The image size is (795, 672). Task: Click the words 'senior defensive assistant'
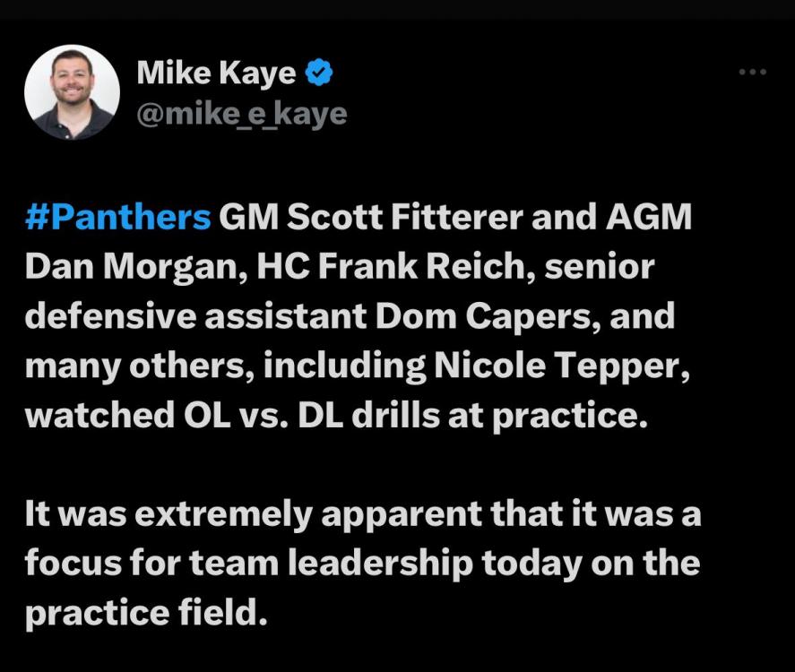click(269, 293)
